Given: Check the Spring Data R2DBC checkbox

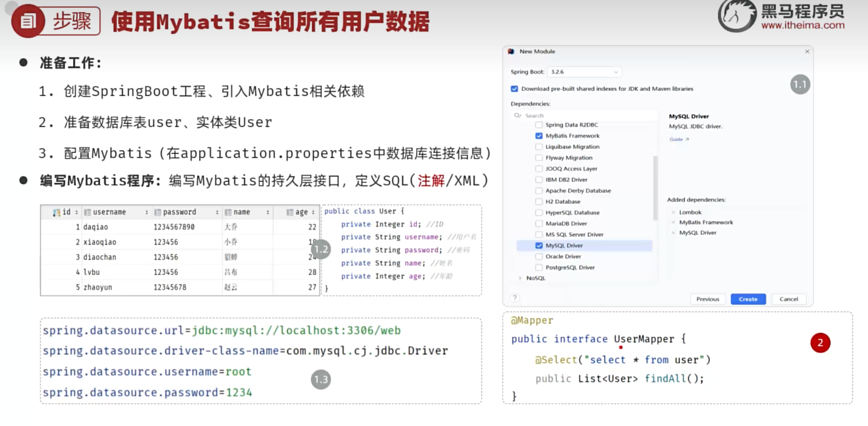Looking at the screenshot, I should tap(539, 125).
